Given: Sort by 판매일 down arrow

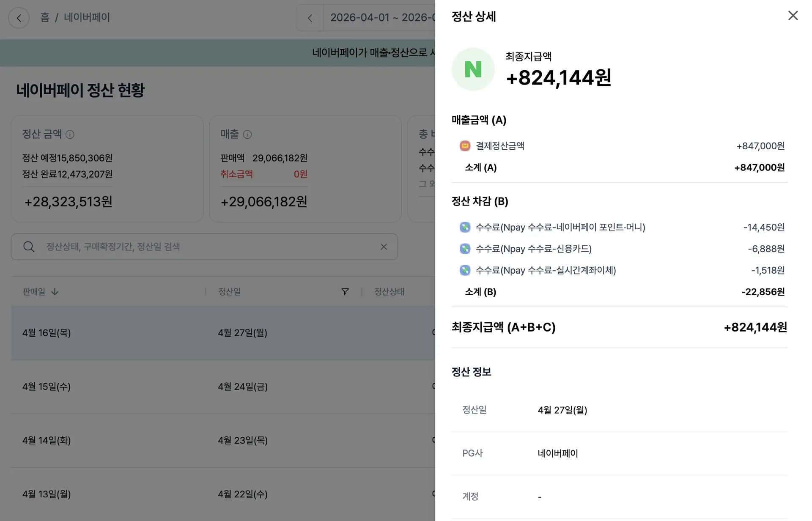Looking at the screenshot, I should point(55,292).
